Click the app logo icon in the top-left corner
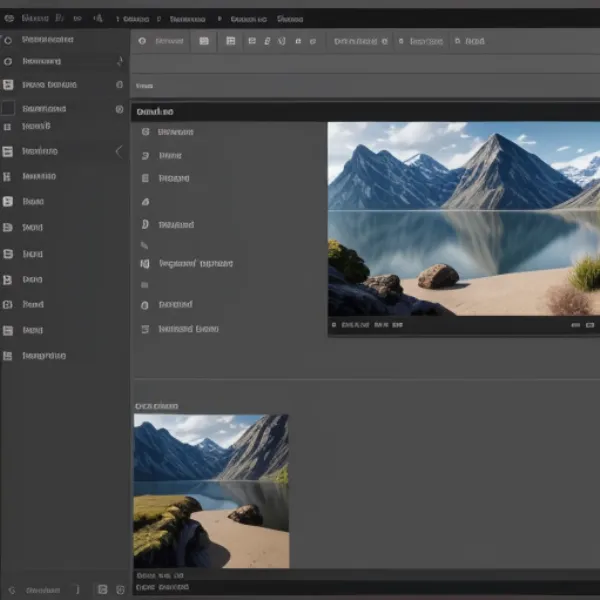Screen dimensions: 600x600 click(x=9, y=18)
